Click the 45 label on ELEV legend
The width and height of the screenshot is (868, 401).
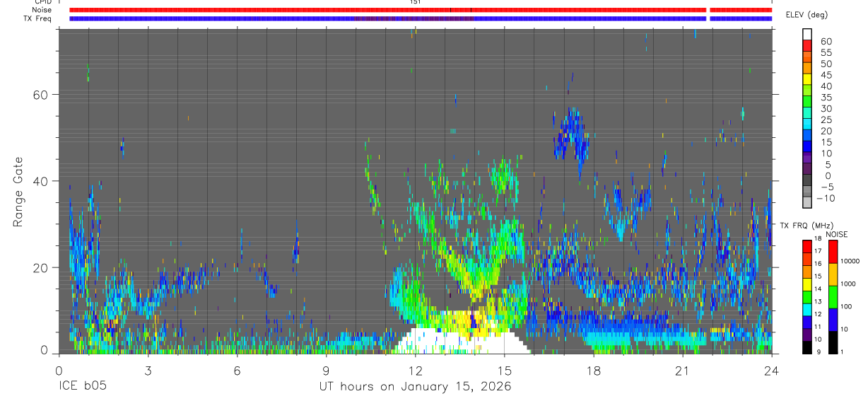pyautogui.click(x=826, y=75)
